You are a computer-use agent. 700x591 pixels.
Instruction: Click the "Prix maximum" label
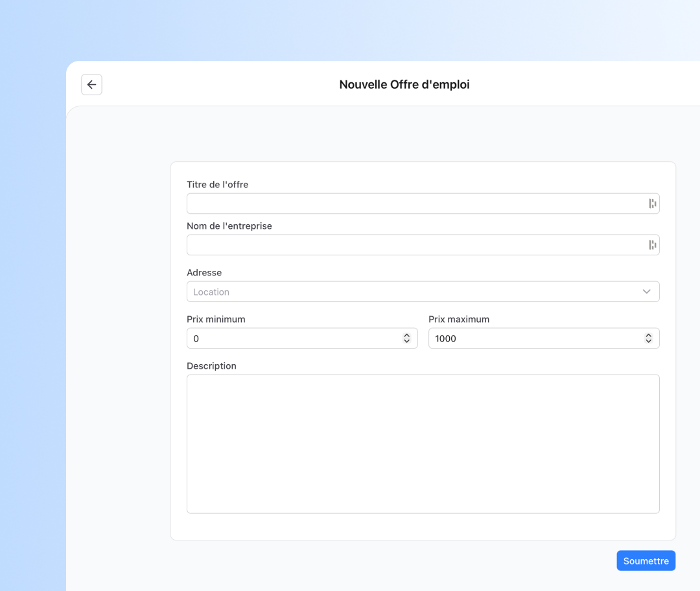tap(458, 319)
